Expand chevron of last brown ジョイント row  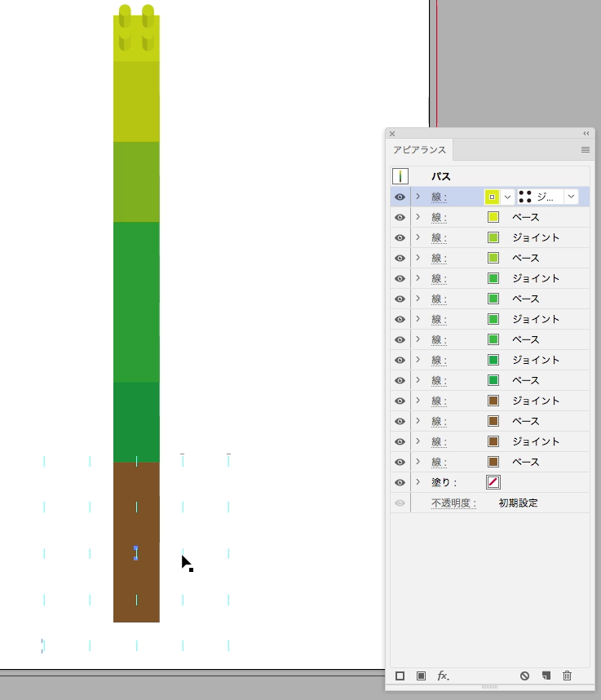[418, 441]
